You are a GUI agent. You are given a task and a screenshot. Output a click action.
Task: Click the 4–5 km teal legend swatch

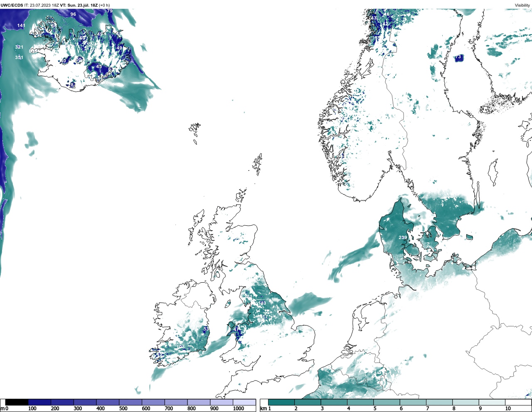(x=360, y=402)
